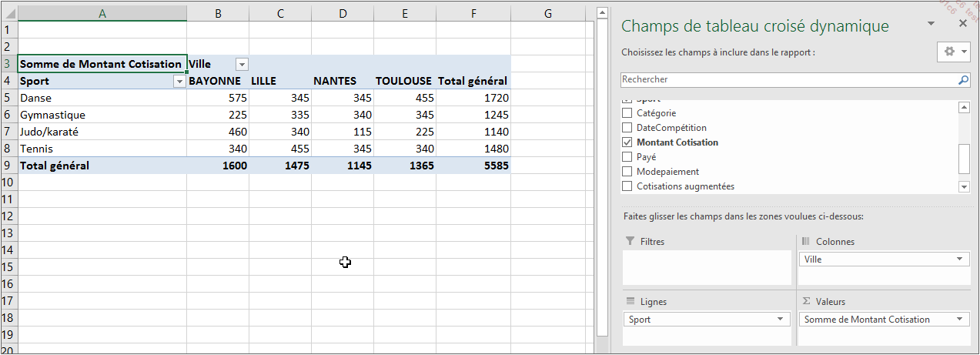Expand the Sport field in Lignes area

[780, 320]
